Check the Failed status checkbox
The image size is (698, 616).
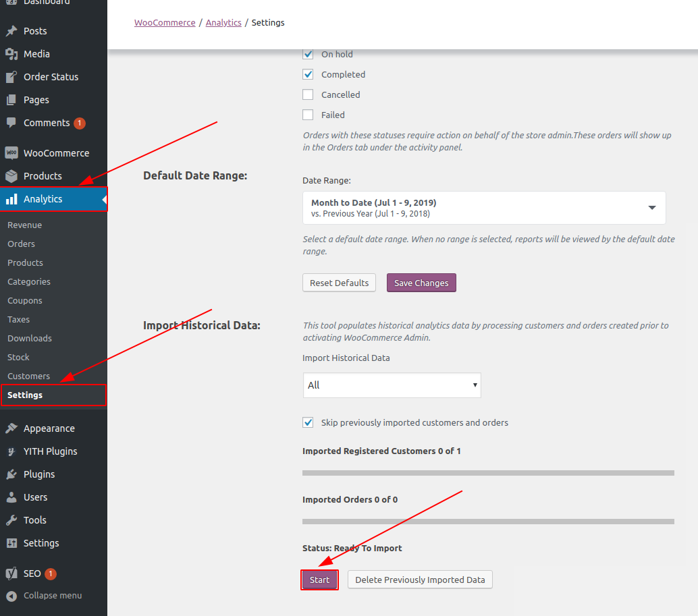tap(308, 115)
